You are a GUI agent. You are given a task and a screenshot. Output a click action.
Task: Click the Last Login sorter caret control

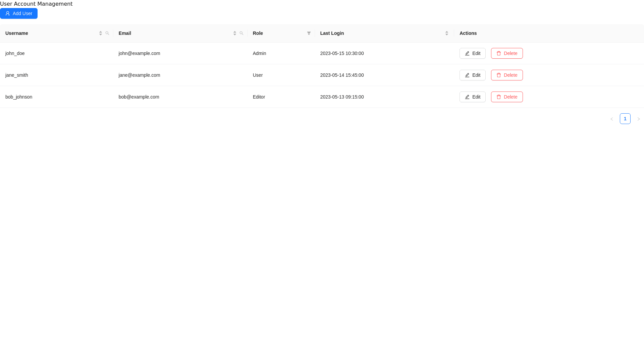446,33
